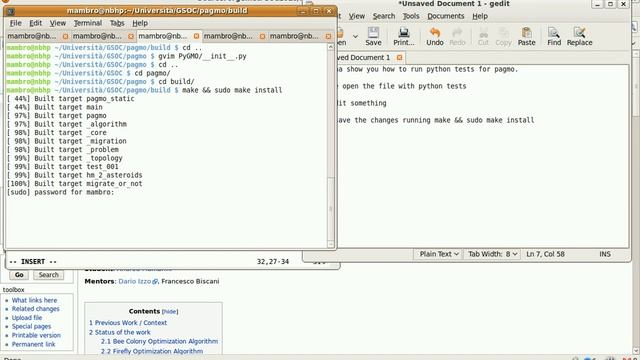Screen dimensions: 640x360
Task: Switch to the fourth mambro@nb terminal tab
Action: point(228,36)
